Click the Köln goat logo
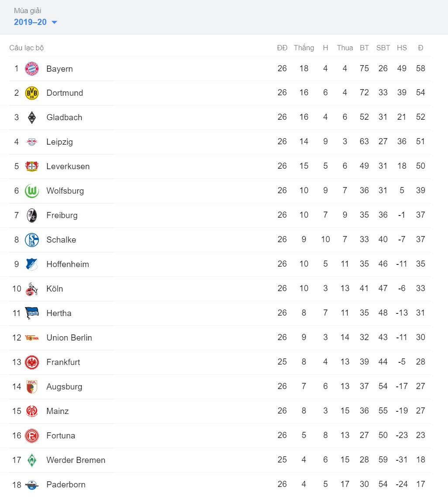448x504 pixels. coord(32,288)
